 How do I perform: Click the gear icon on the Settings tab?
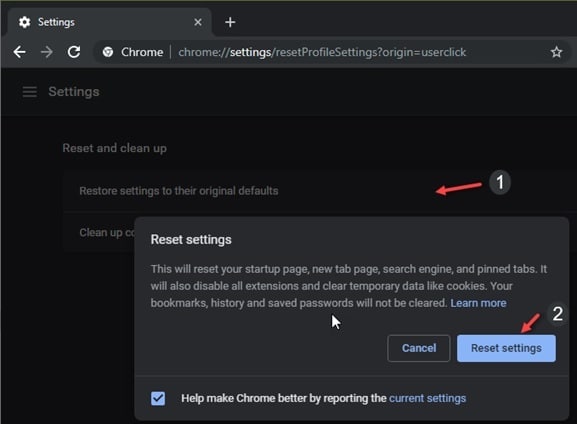tap(25, 22)
